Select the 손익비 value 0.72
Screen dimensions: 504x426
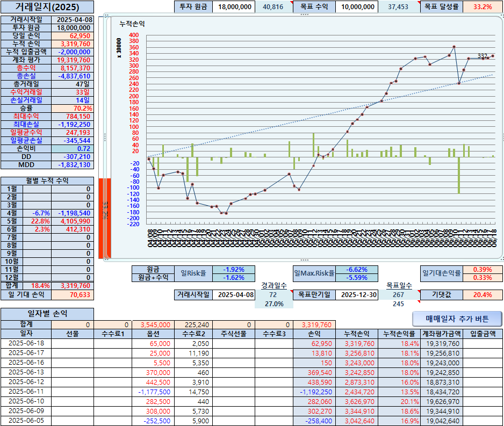pyautogui.click(x=73, y=149)
